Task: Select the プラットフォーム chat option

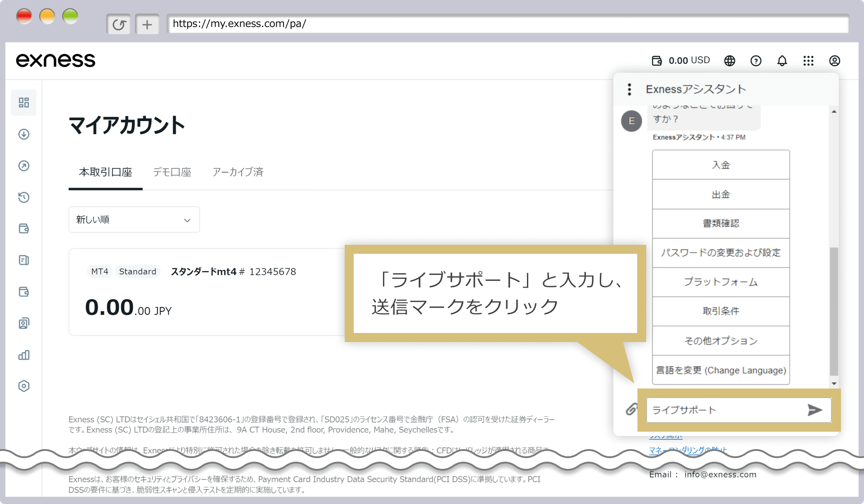Action: coord(721,282)
